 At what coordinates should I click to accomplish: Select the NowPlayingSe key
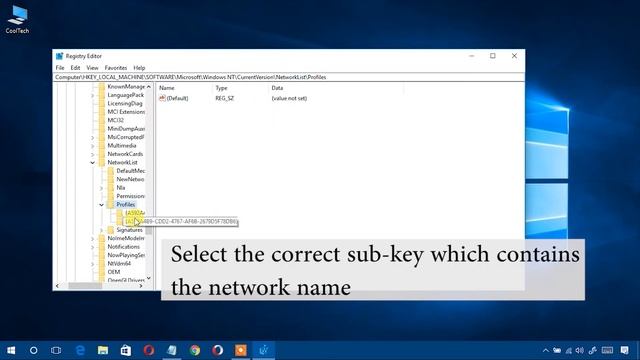click(126, 255)
